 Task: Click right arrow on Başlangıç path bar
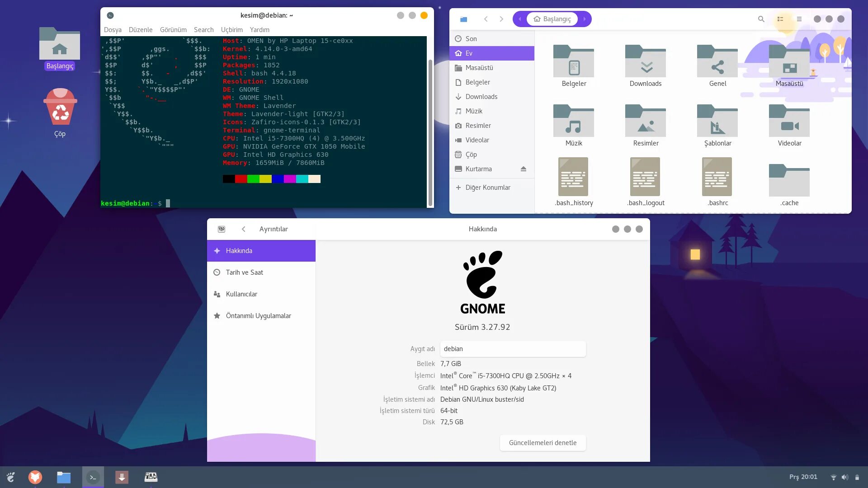click(585, 19)
